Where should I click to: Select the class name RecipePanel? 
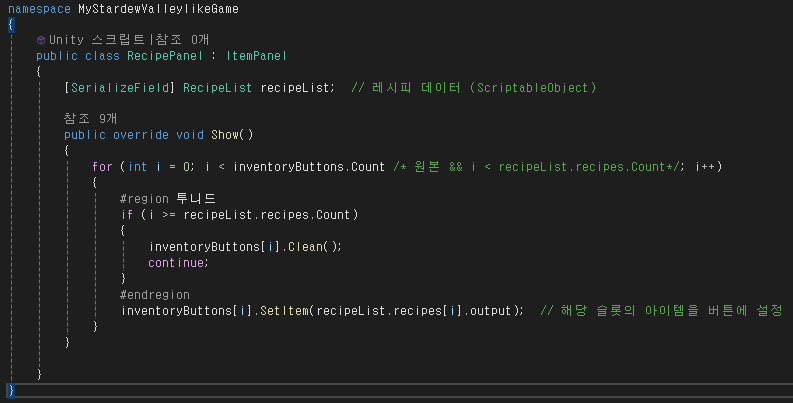pos(165,56)
